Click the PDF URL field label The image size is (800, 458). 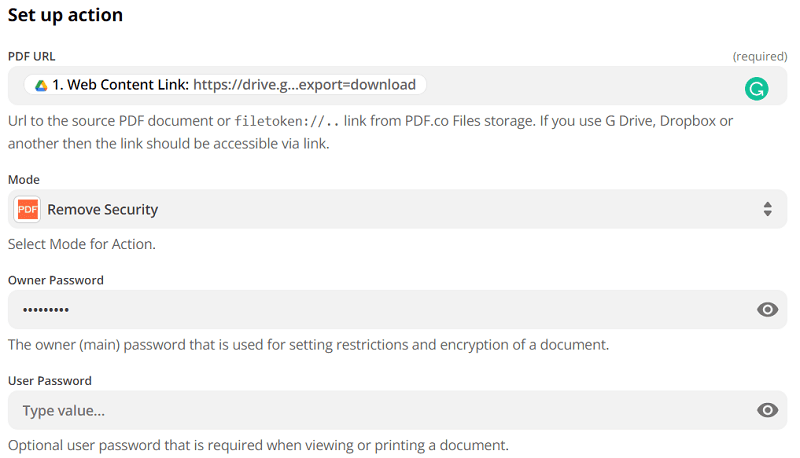32,56
